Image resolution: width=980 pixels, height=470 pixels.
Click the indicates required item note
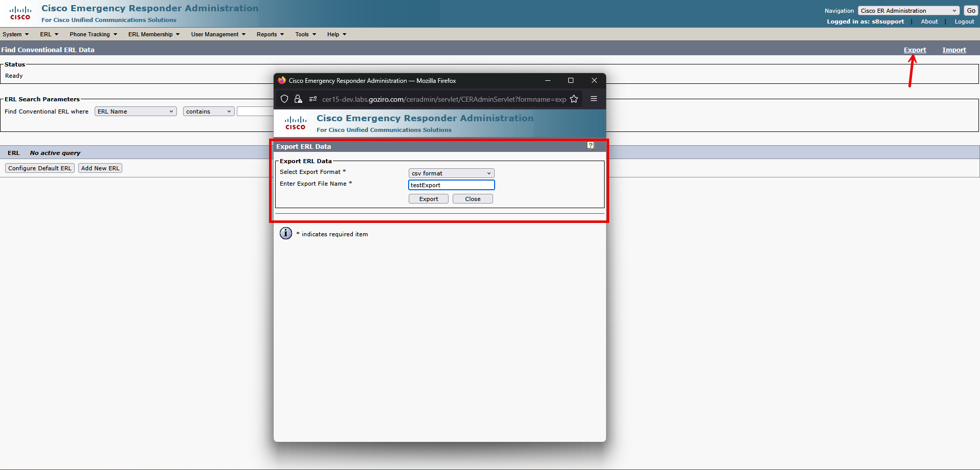332,234
